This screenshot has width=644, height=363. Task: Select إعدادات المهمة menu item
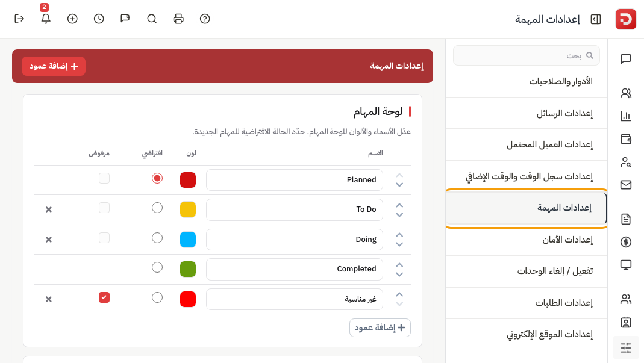coord(526,208)
